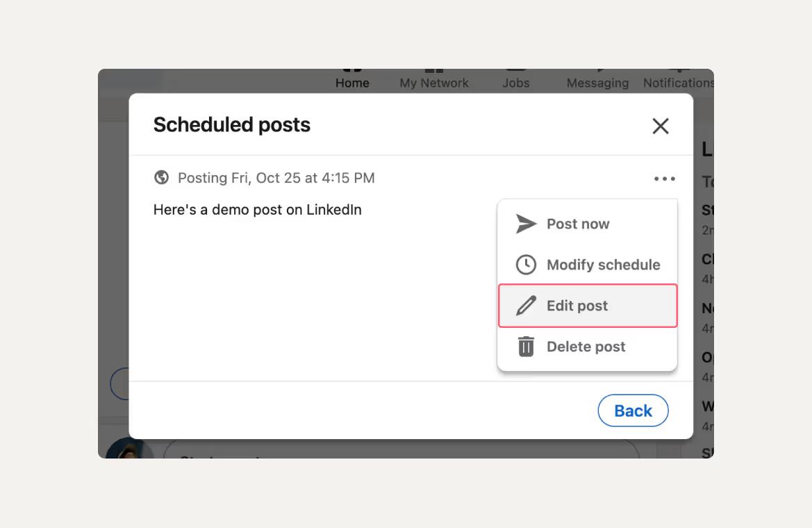The height and width of the screenshot is (528, 812).
Task: Click the paper plane Post now icon
Action: tap(526, 224)
